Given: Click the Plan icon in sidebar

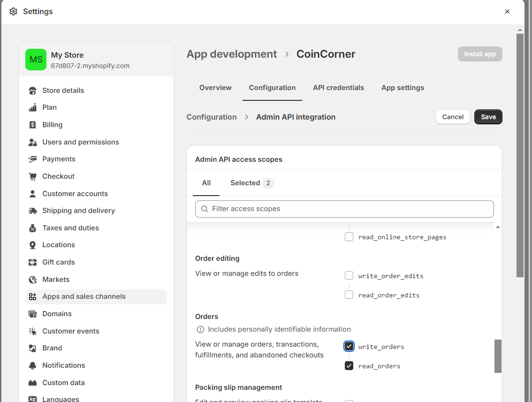Looking at the screenshot, I should (x=32, y=107).
